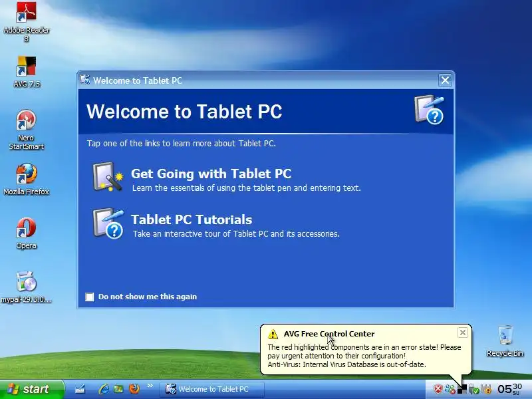The width and height of the screenshot is (532, 399).
Task: Click the AVG black square tray icon
Action: tap(462, 389)
